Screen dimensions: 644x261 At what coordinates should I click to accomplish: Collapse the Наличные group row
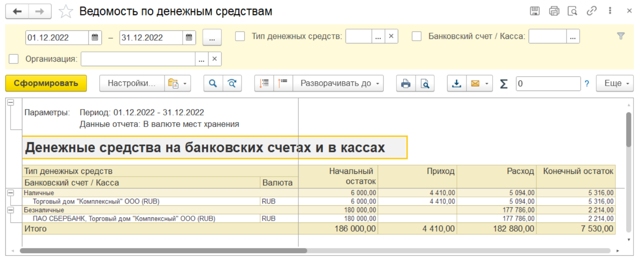[10, 193]
